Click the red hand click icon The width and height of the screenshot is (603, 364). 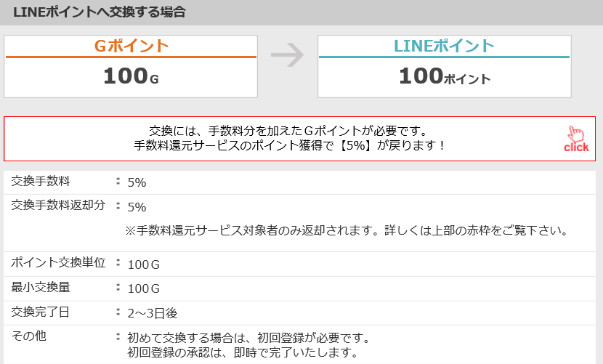(576, 139)
